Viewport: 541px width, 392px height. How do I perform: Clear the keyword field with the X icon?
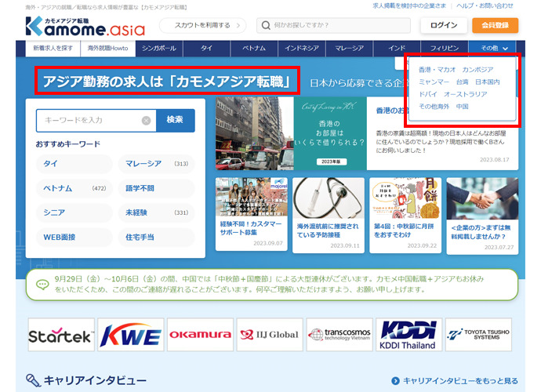[x=147, y=121]
